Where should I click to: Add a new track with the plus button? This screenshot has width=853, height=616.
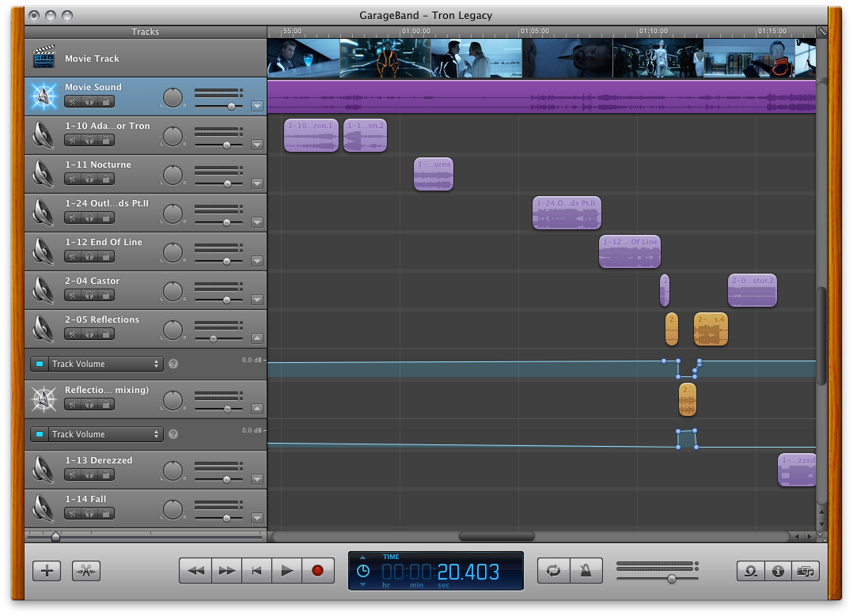click(x=47, y=571)
